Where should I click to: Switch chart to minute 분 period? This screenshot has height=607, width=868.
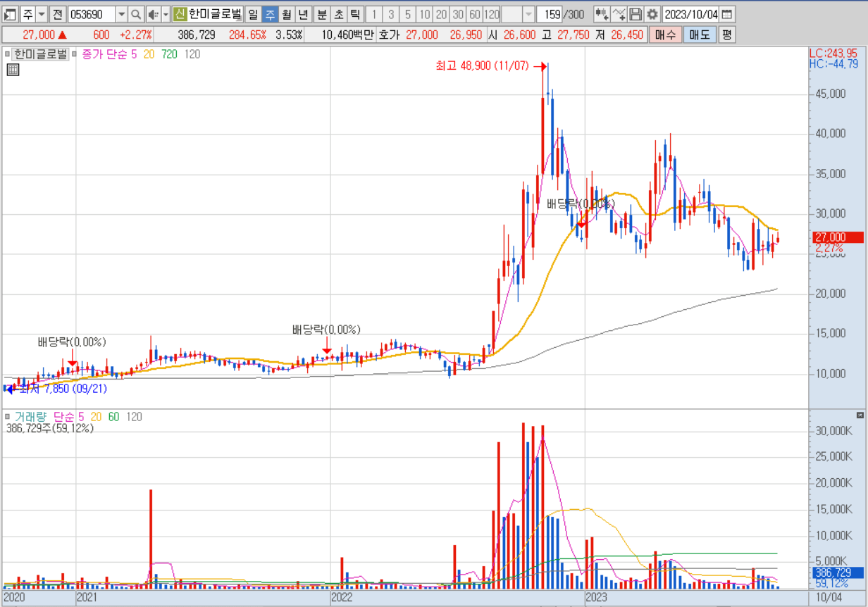[321, 14]
